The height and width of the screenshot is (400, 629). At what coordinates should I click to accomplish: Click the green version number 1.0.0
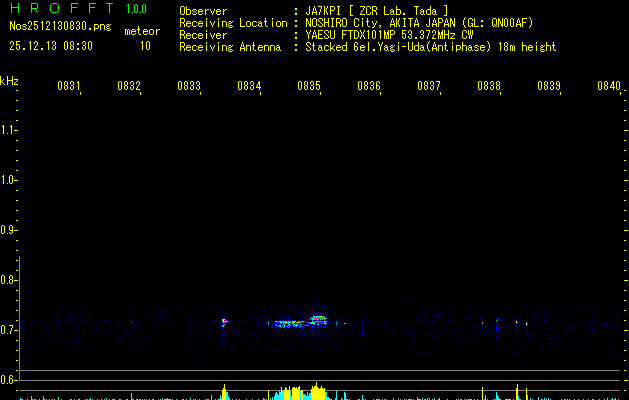(136, 9)
